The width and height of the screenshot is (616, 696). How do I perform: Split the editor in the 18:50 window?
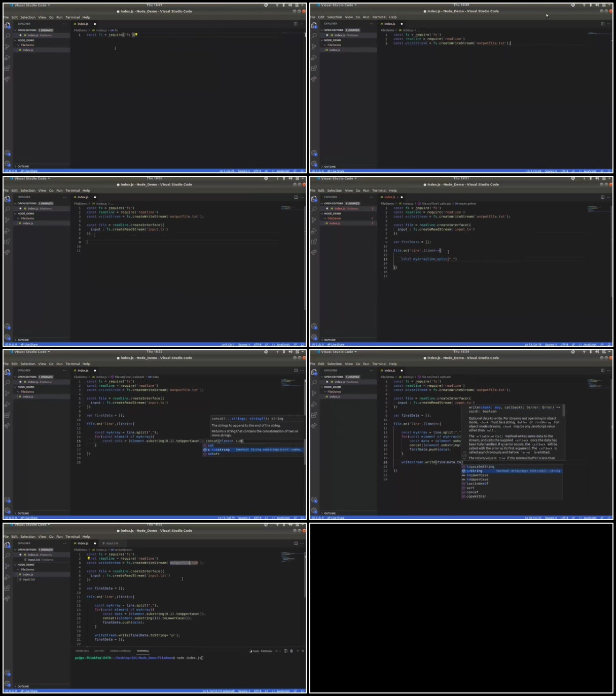[x=295, y=197]
